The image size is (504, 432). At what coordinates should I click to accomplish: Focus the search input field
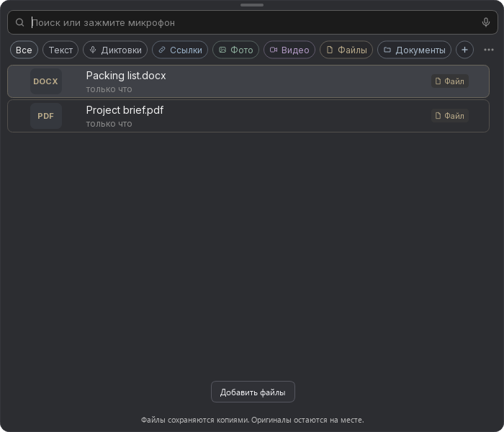point(253,22)
